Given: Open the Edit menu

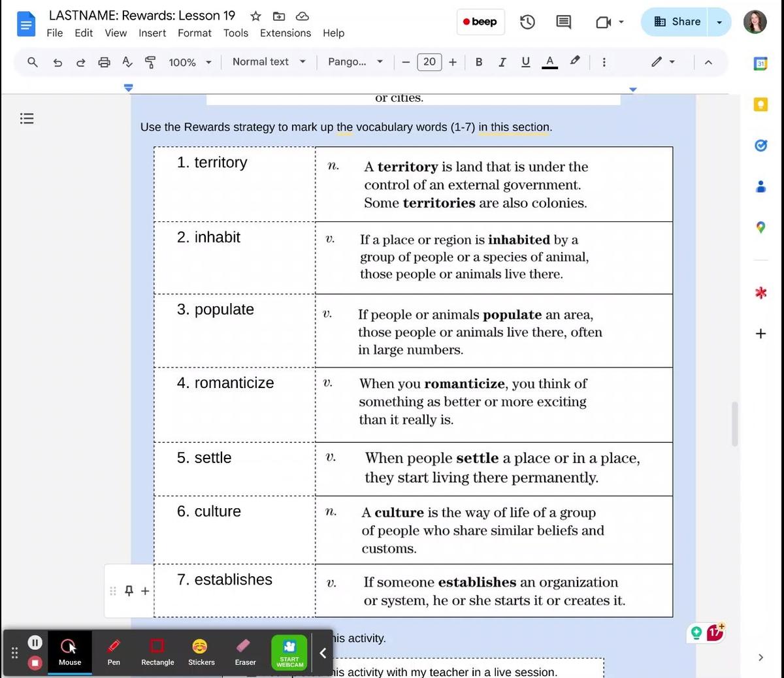Looking at the screenshot, I should tap(84, 33).
